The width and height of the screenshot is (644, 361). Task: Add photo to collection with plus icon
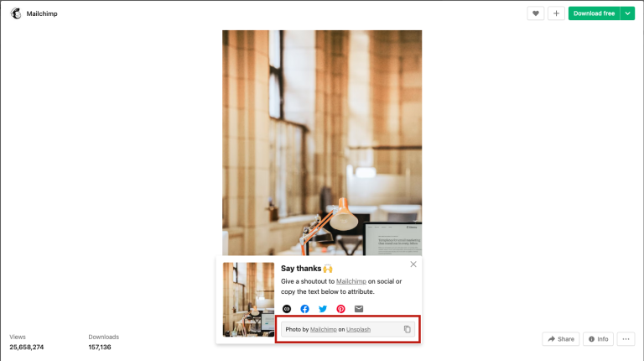(556, 13)
